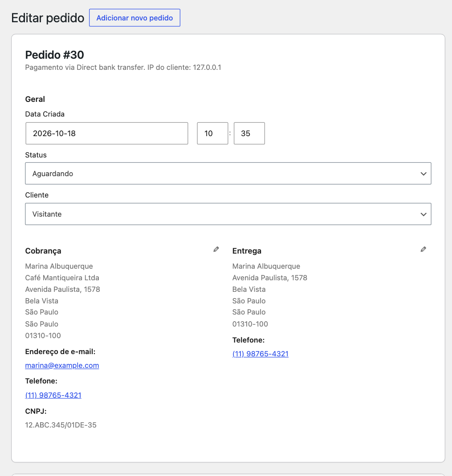
Task: Click the Cobrança section heading
Action: click(x=43, y=251)
